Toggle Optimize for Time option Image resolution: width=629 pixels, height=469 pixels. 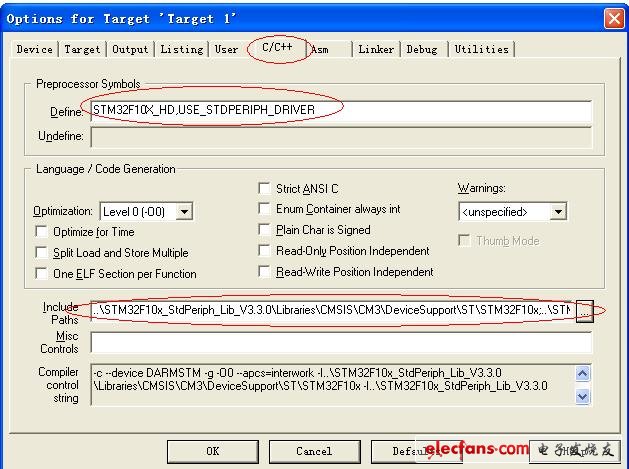point(41,232)
